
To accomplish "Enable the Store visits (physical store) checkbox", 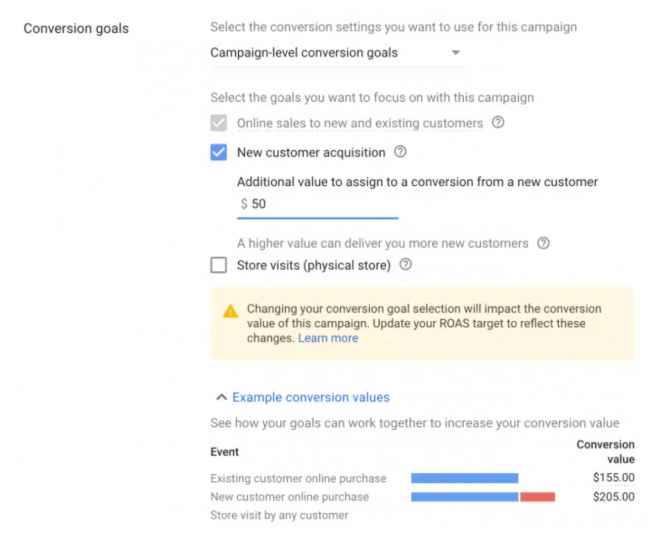I will pos(219,265).
